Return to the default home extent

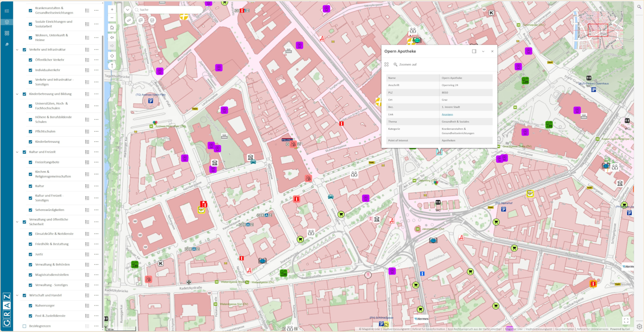pos(112,28)
